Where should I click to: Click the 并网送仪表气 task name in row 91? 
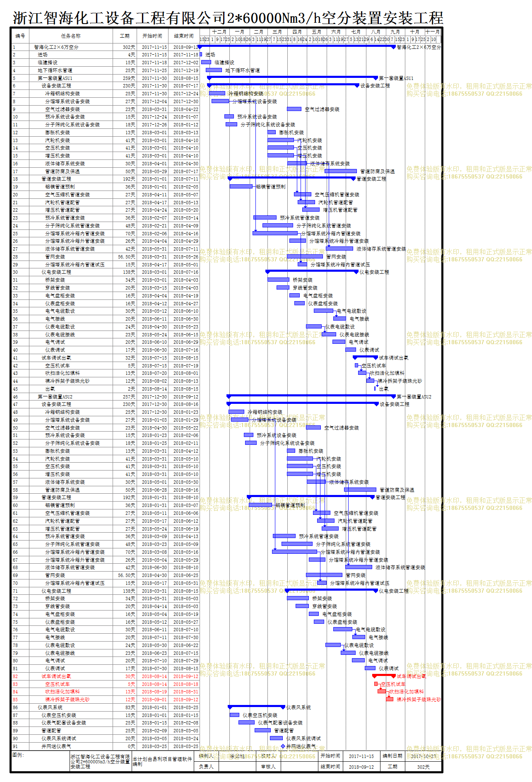pos(56,746)
